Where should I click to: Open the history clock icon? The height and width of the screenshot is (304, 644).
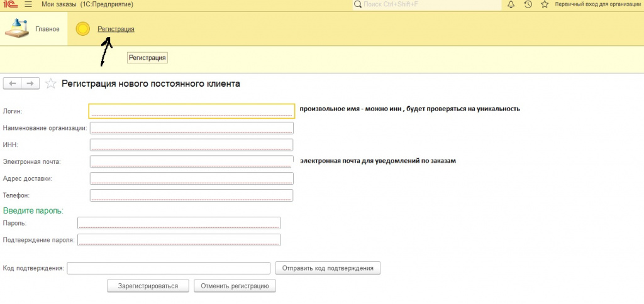point(528,4)
